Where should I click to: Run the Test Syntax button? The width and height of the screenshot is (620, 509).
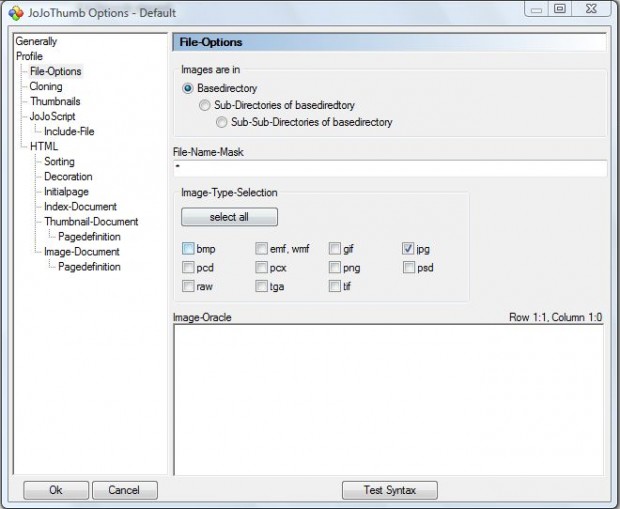pos(389,490)
